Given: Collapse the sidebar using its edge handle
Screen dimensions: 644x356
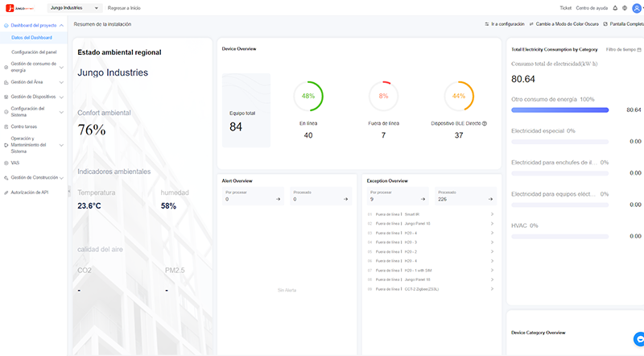Looking at the screenshot, I should 69,191.
